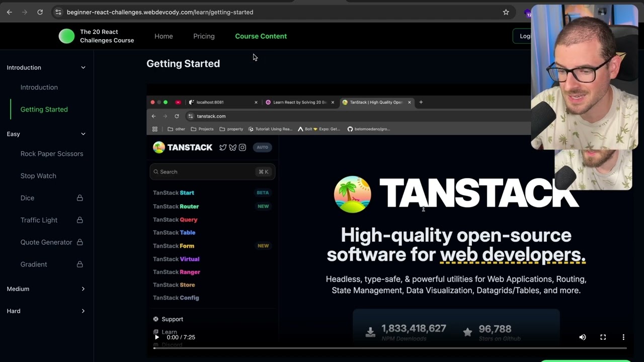
Task: Open TanStack Config in sidebar
Action: (176, 298)
